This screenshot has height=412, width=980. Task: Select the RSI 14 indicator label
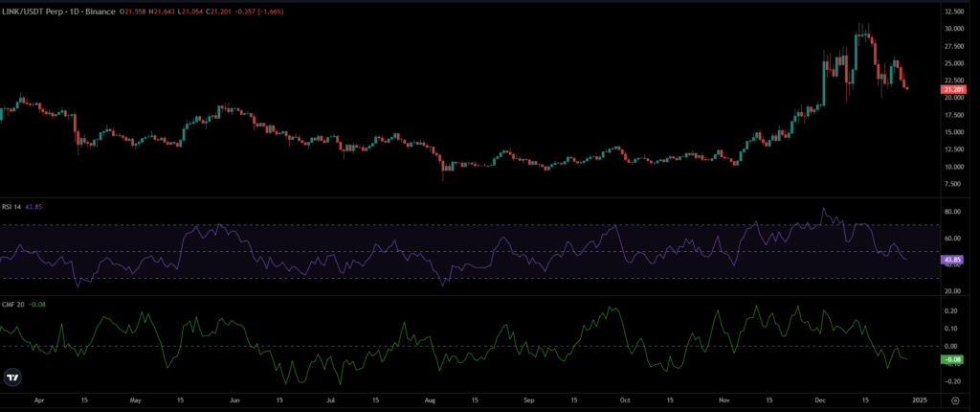(x=12, y=207)
